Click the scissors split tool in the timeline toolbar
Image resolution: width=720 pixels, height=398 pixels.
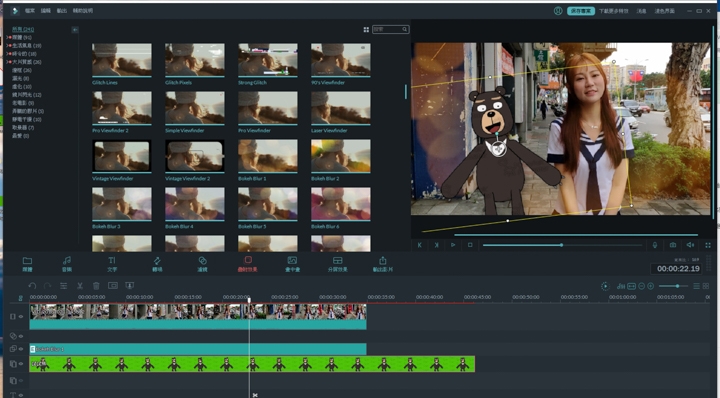[x=80, y=286]
